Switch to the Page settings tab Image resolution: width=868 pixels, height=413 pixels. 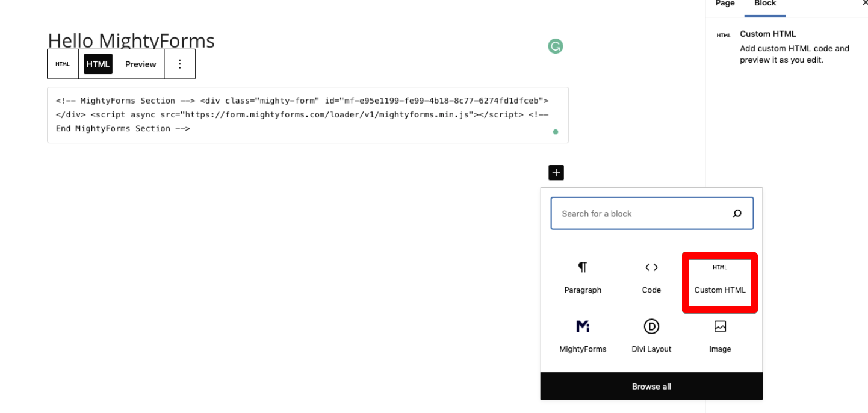coord(724,4)
